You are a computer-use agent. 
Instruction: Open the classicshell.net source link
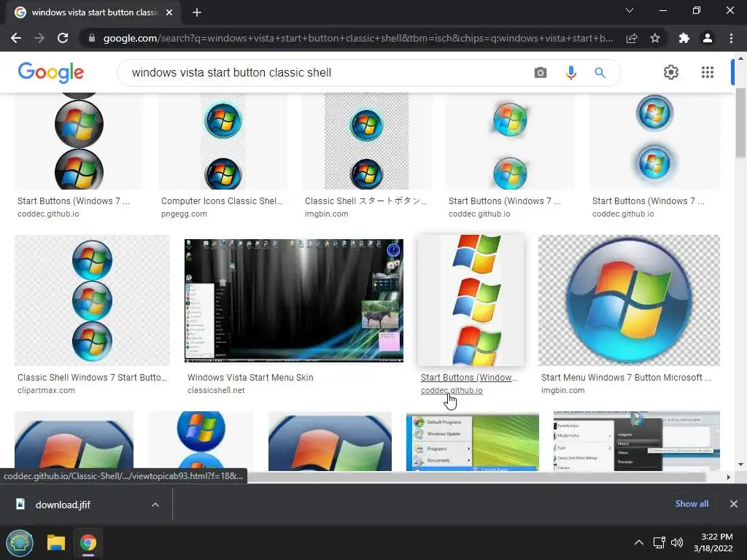(x=216, y=391)
